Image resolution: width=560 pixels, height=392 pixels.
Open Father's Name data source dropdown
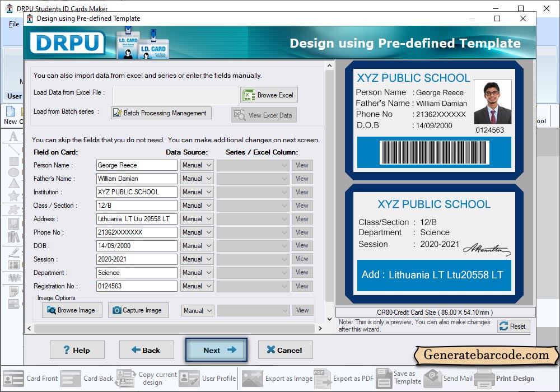click(197, 179)
